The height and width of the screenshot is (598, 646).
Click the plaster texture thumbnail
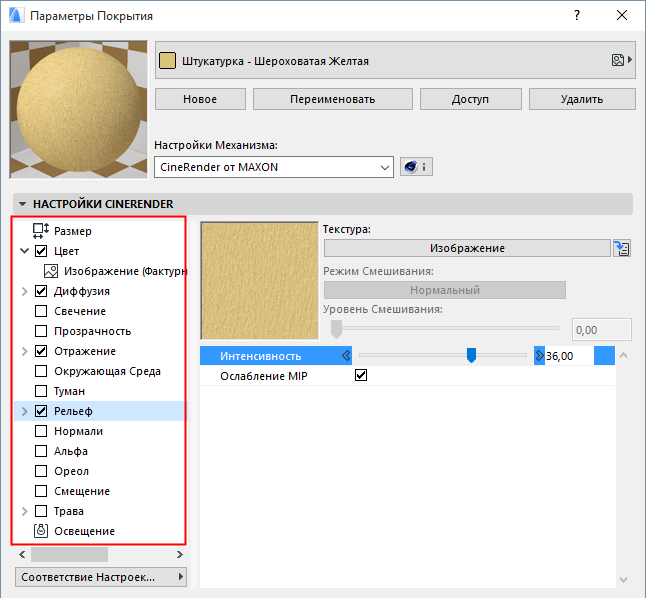click(x=260, y=281)
